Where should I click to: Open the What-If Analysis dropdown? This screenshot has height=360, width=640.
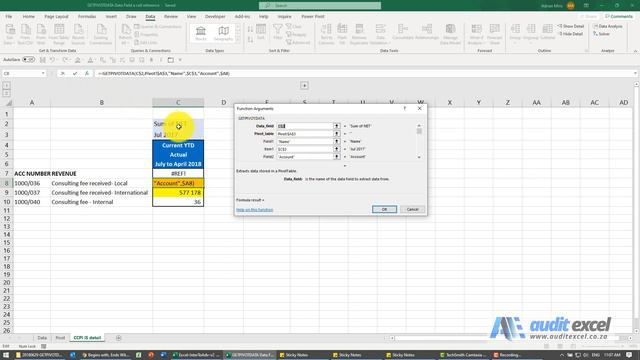[476, 43]
